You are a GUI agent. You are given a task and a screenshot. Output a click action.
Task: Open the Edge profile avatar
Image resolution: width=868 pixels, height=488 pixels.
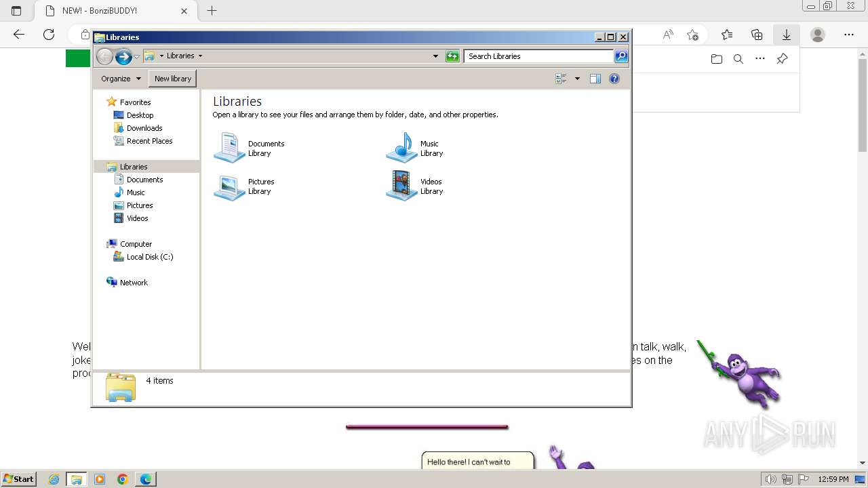pyautogui.click(x=818, y=35)
